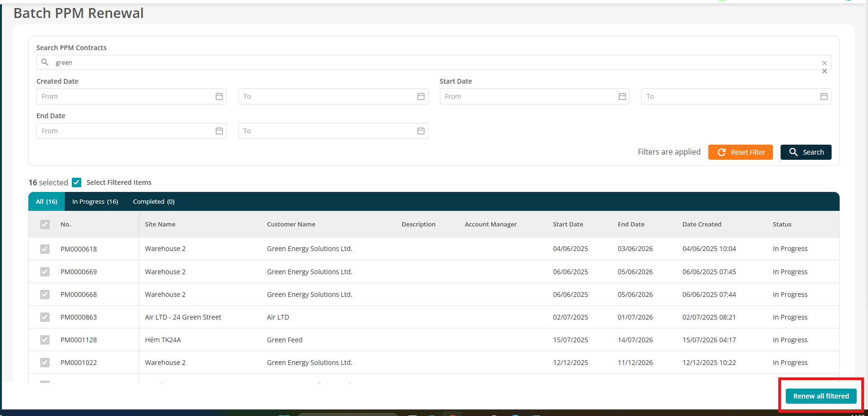Click 'Air LTD' in the Customer Name column

point(278,317)
